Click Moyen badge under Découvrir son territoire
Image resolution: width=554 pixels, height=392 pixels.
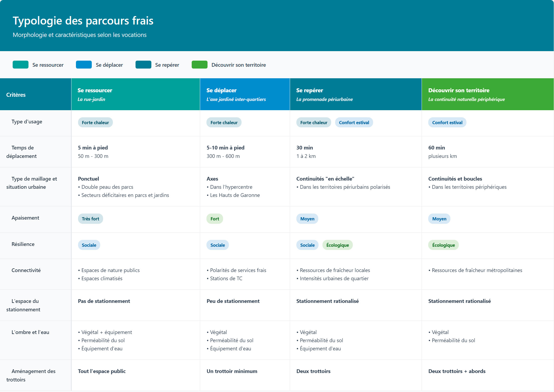[x=439, y=219]
